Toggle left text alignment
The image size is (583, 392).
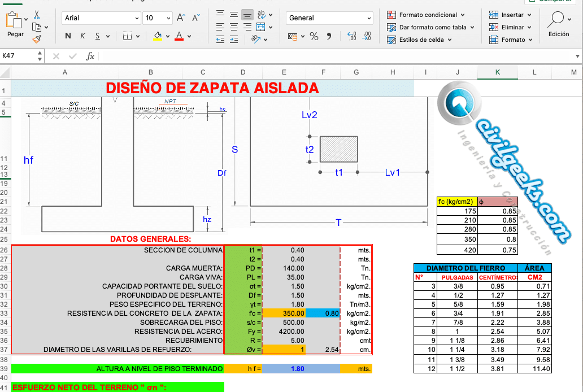tap(220, 27)
